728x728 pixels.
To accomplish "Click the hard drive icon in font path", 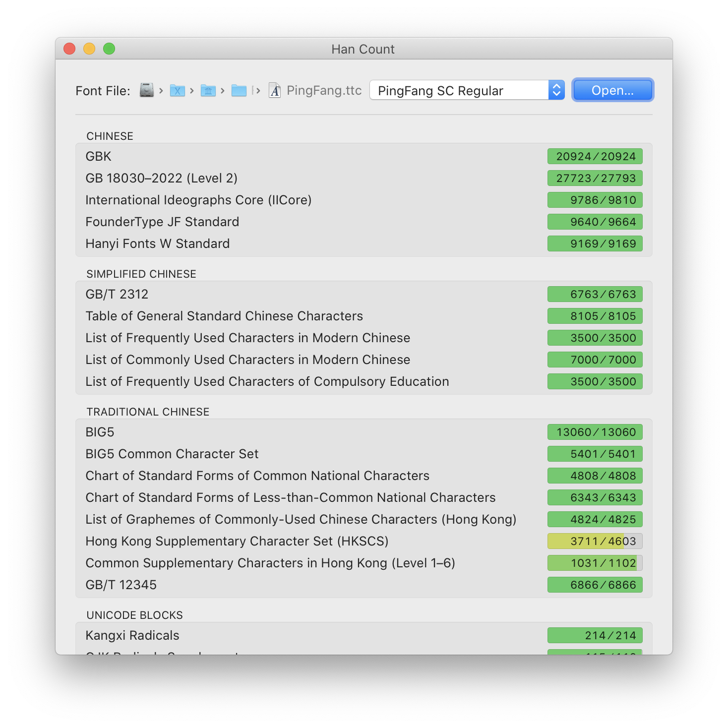I will pyautogui.click(x=147, y=90).
